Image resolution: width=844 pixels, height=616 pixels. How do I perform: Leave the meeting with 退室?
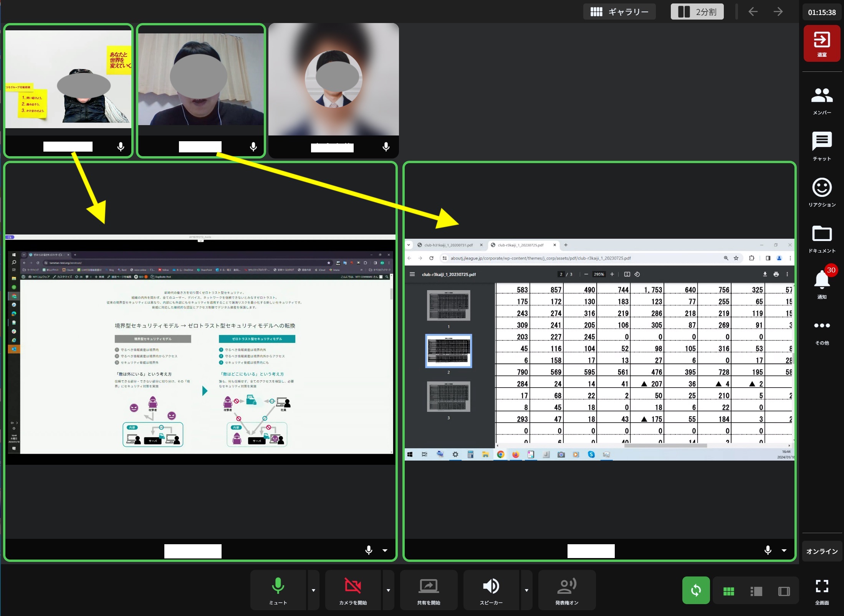point(822,43)
